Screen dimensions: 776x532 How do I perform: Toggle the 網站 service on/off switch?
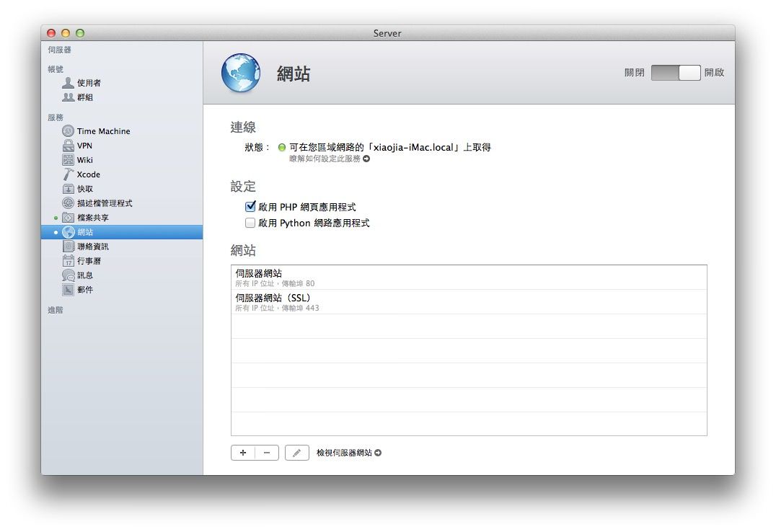(x=675, y=73)
